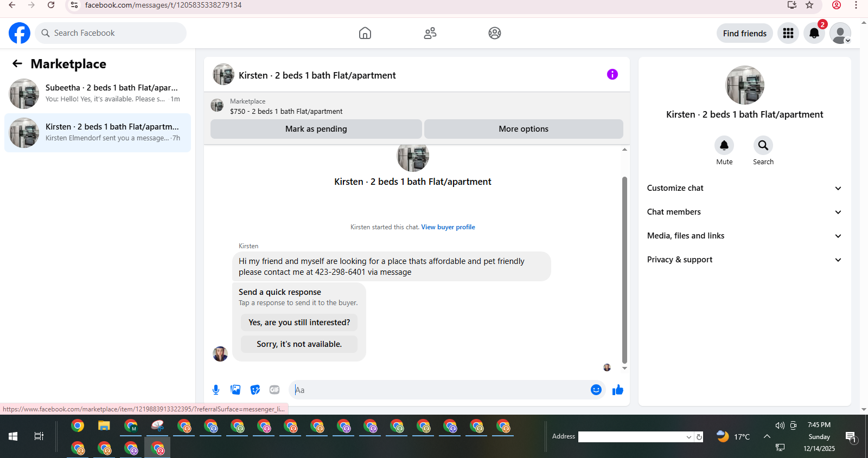
Task: Click the chat scrollbar down arrow
Action: tap(624, 368)
